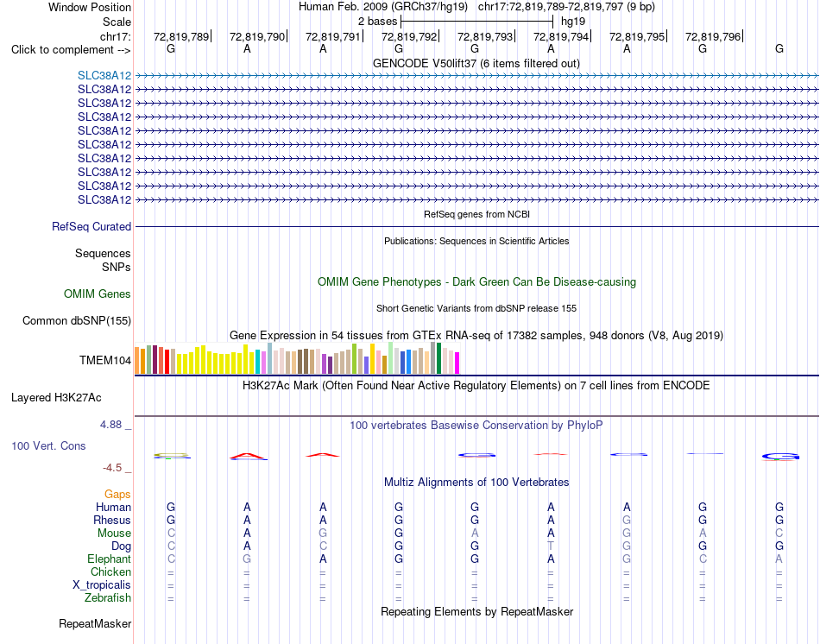Click the turquoise GTEx expression bar
Screen dimensions: 820x644
(x=257, y=362)
